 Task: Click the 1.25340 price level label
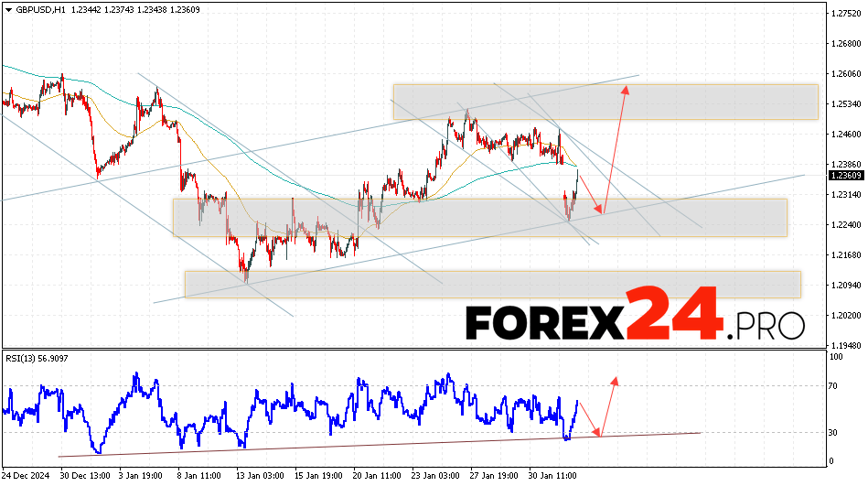(x=846, y=104)
